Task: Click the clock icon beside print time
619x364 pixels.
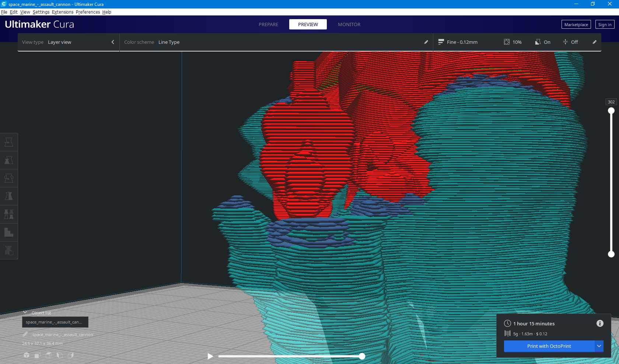Action: pyautogui.click(x=507, y=324)
